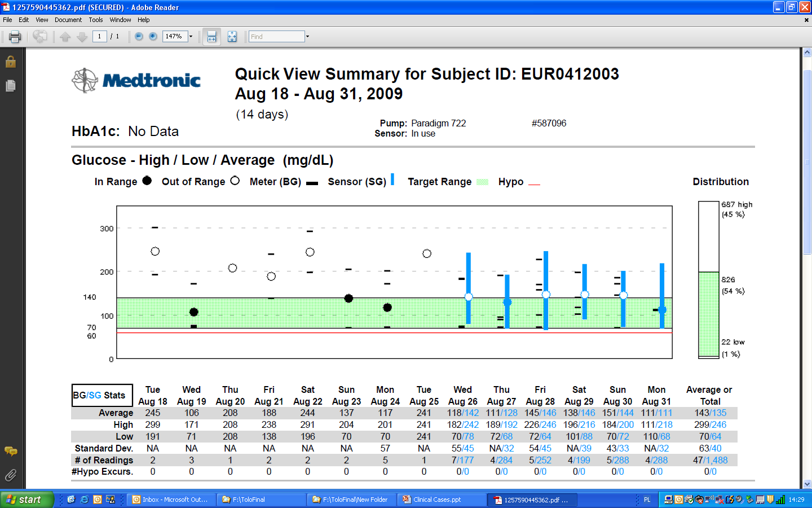
Task: Click the Print icon in toolbar
Action: [x=15, y=37]
